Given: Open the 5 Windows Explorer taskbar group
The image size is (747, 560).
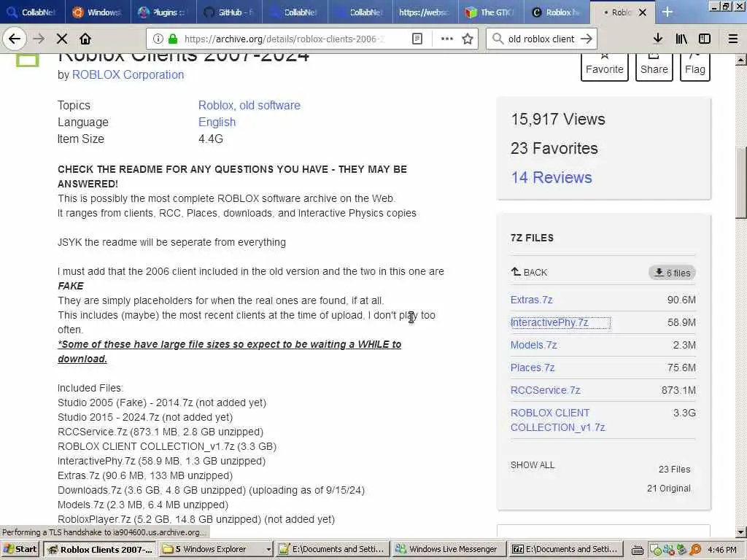Looking at the screenshot, I should pos(216,549).
